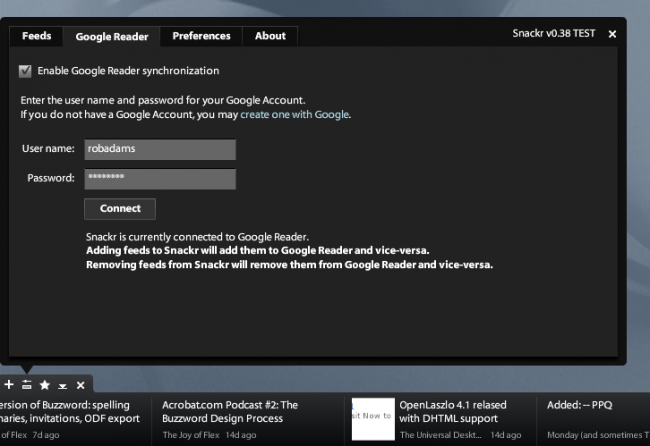650x446 pixels.
Task: Click the X icon in ticker toolbar
Action: coord(80,385)
